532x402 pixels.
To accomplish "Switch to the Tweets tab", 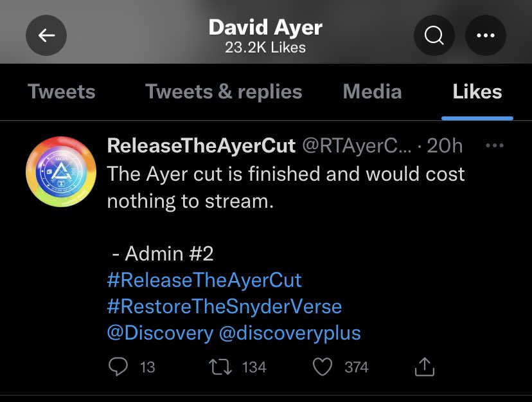I will 62,92.
